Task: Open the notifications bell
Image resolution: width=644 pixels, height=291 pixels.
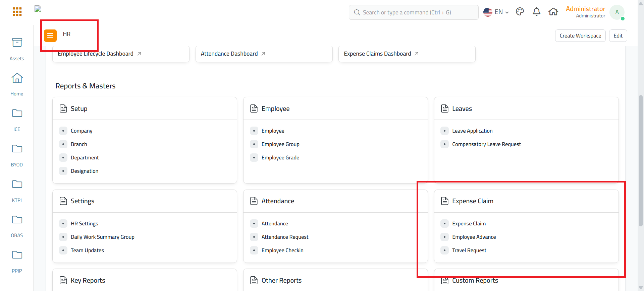Action: (x=537, y=12)
